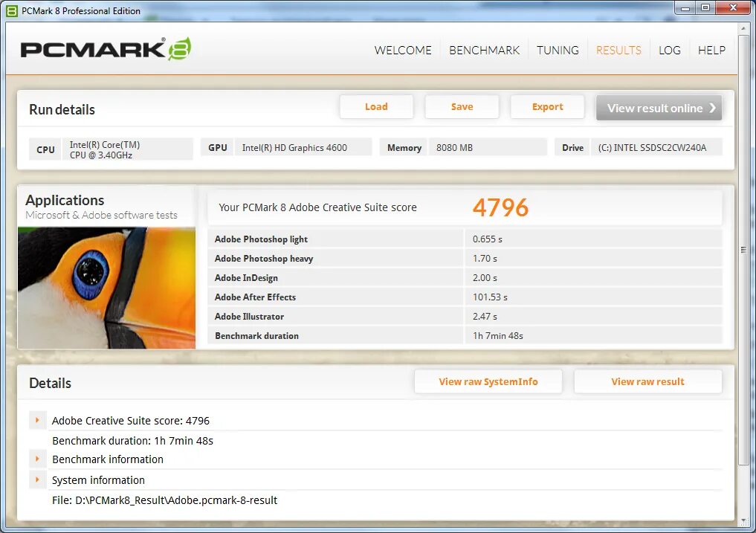Expand the Benchmark information section
The image size is (756, 533).
point(38,459)
